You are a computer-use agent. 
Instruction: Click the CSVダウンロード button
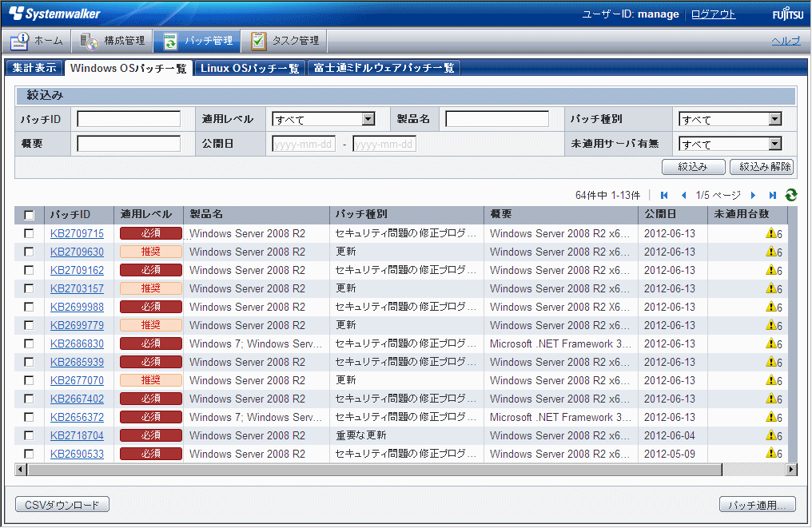[62, 505]
